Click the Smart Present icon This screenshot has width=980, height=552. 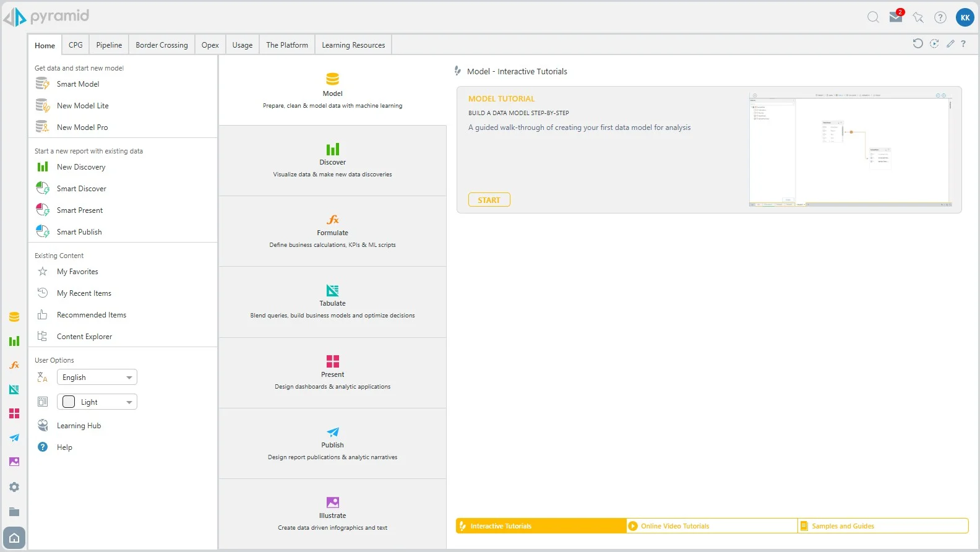(x=43, y=210)
